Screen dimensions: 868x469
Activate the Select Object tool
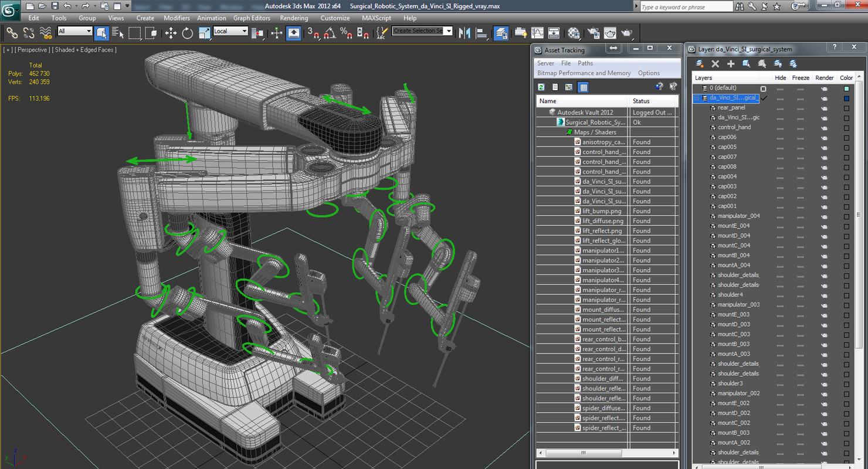101,33
